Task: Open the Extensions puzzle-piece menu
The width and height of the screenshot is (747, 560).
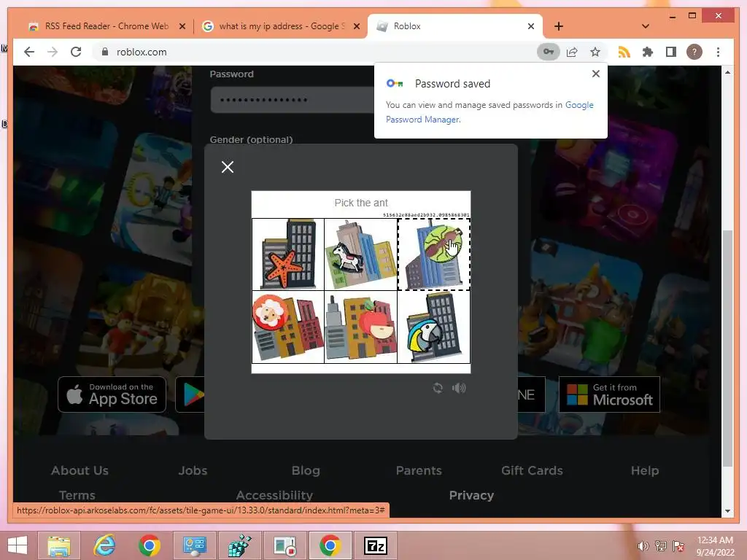Action: pos(648,52)
